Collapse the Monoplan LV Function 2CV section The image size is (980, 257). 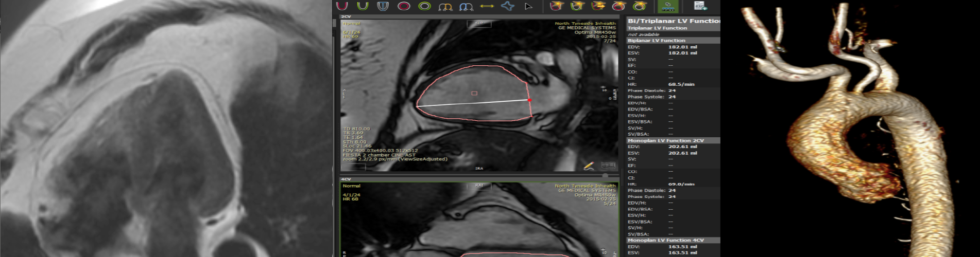pos(665,140)
